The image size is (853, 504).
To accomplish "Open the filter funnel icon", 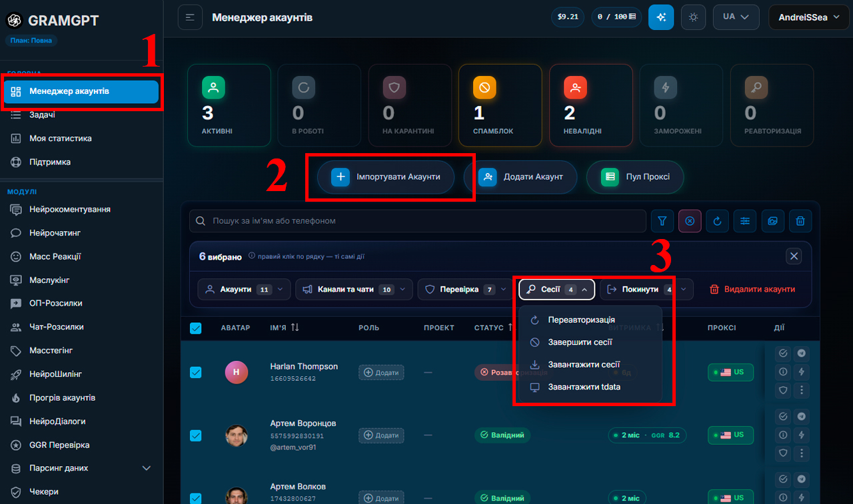I will [662, 221].
